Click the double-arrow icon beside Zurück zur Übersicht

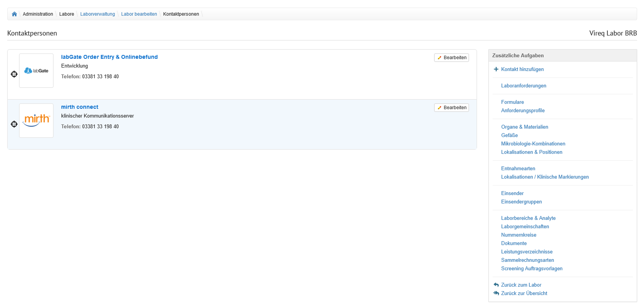(496, 293)
